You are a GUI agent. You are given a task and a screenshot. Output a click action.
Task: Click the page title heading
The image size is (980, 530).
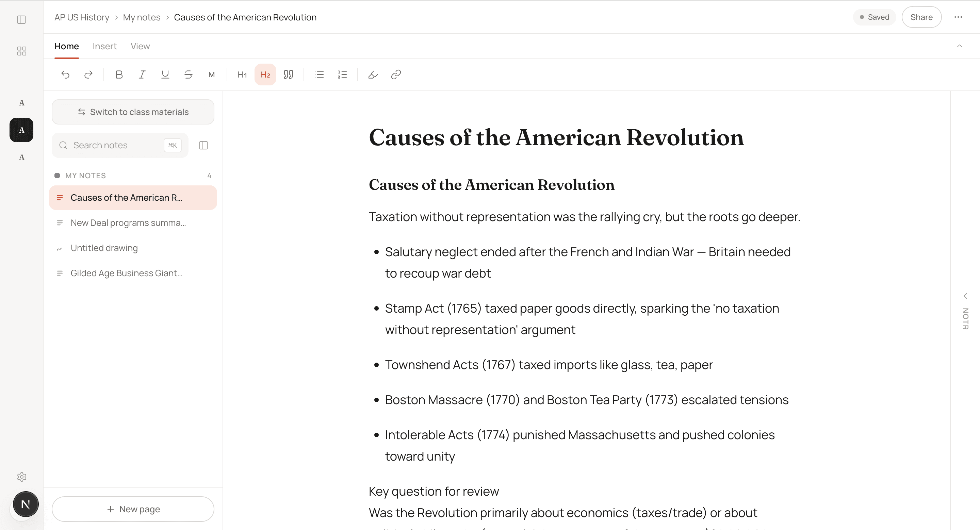pyautogui.click(x=556, y=137)
